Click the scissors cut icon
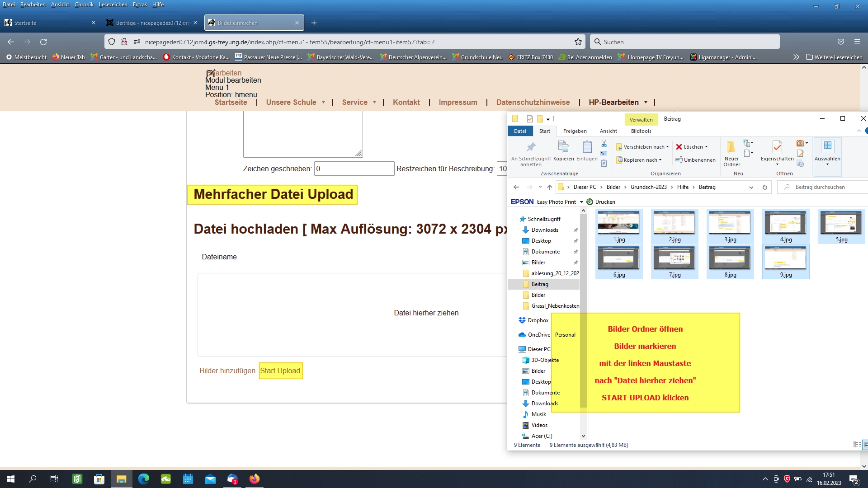The height and width of the screenshot is (488, 868). coord(604,144)
